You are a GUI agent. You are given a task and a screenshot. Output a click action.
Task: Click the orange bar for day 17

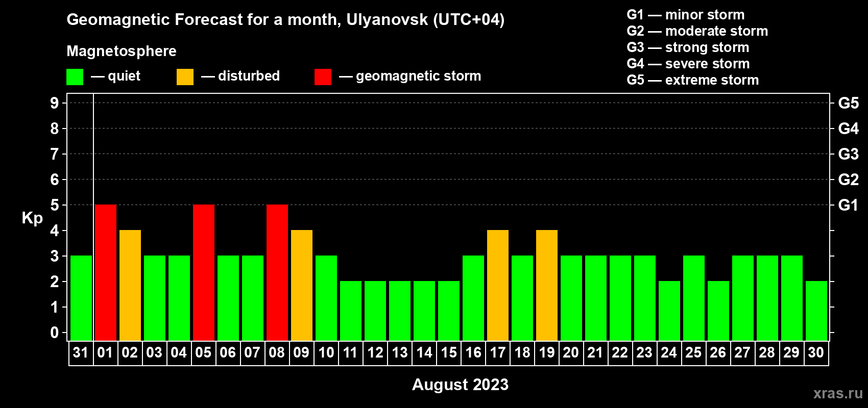498,285
